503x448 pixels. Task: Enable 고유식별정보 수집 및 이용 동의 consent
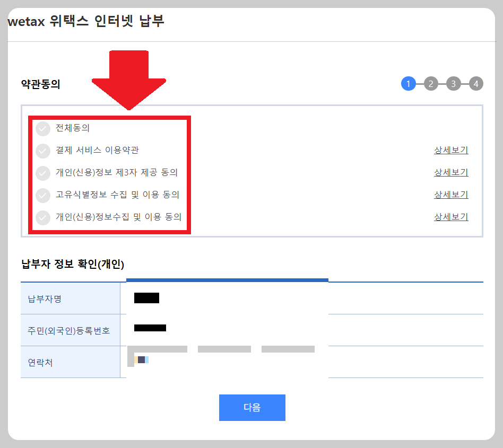pyautogui.click(x=43, y=195)
